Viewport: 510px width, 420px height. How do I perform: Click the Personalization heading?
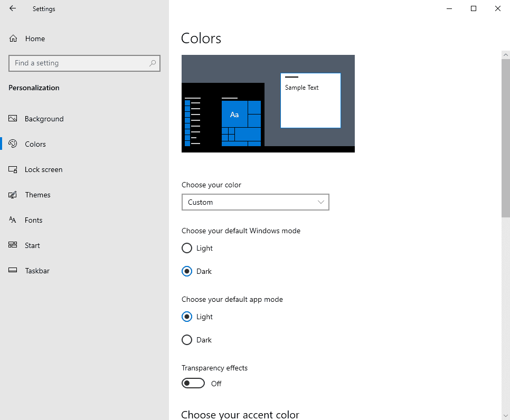click(x=34, y=88)
